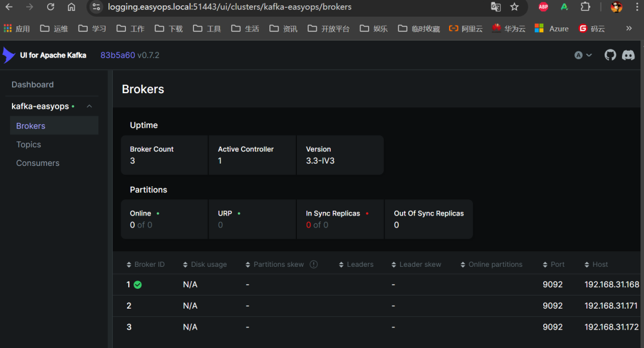The image size is (644, 348).
Task: Open the browser three-dot menu
Action: [637, 7]
